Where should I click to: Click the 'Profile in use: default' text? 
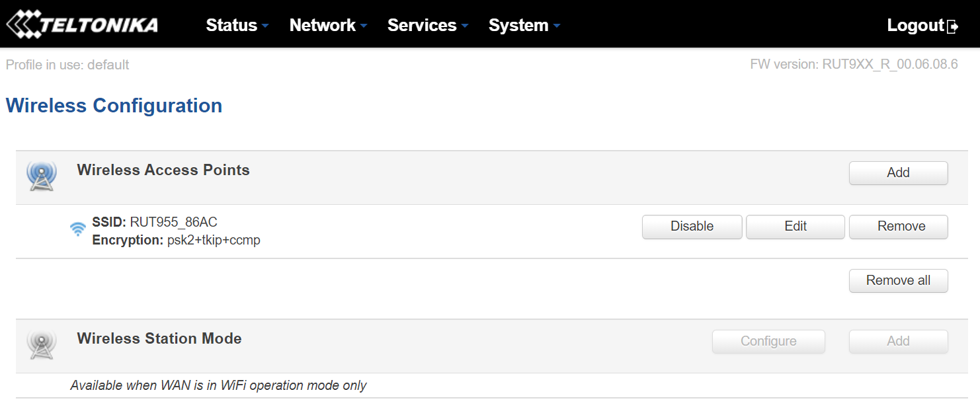tap(67, 65)
